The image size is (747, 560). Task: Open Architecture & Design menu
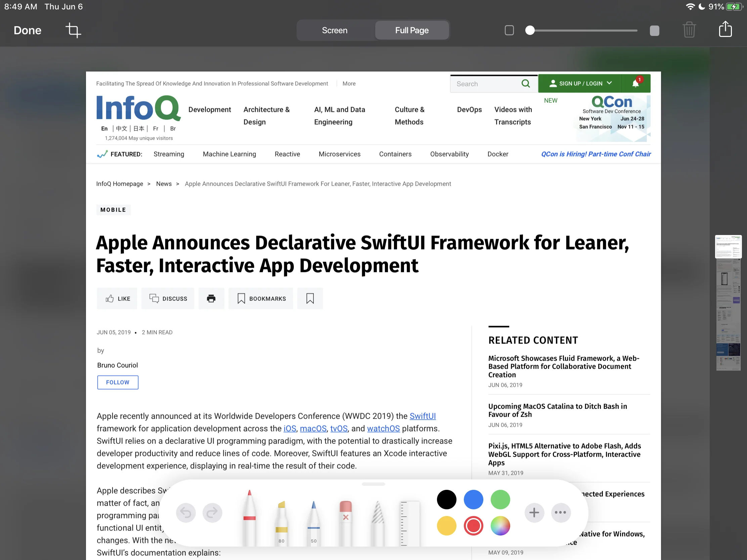coord(266,115)
